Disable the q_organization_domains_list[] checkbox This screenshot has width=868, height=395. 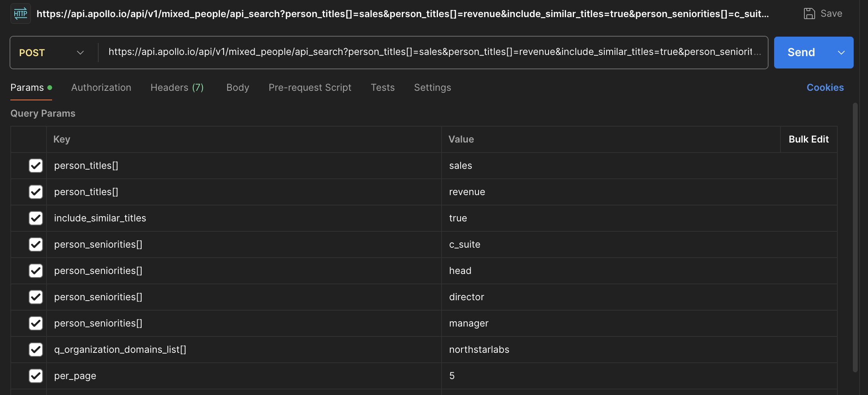click(x=36, y=350)
